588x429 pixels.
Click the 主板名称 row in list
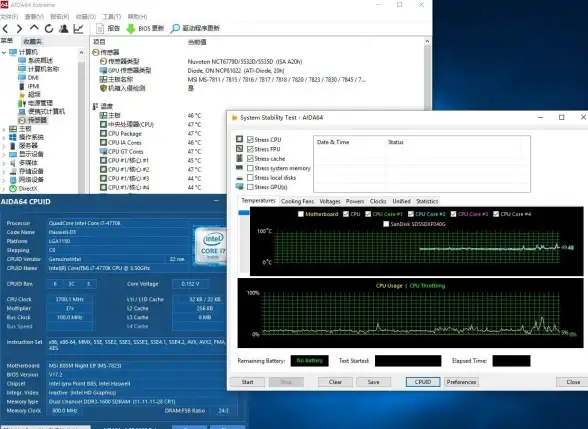(116, 79)
